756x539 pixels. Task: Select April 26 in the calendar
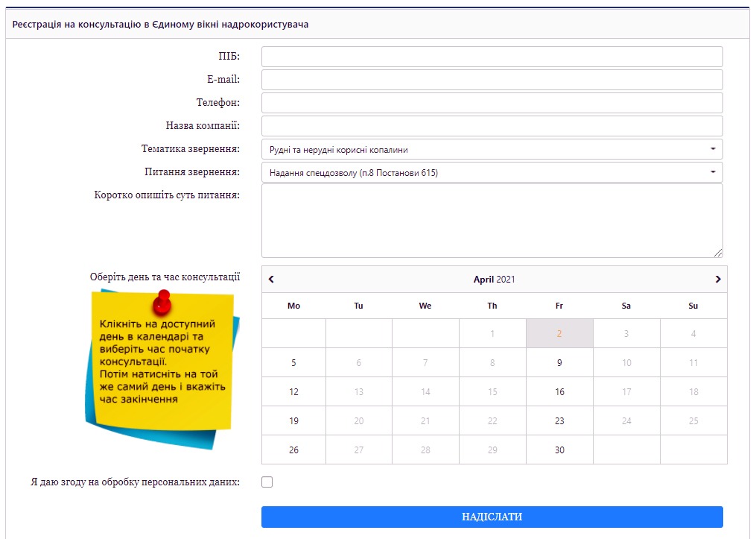click(293, 450)
